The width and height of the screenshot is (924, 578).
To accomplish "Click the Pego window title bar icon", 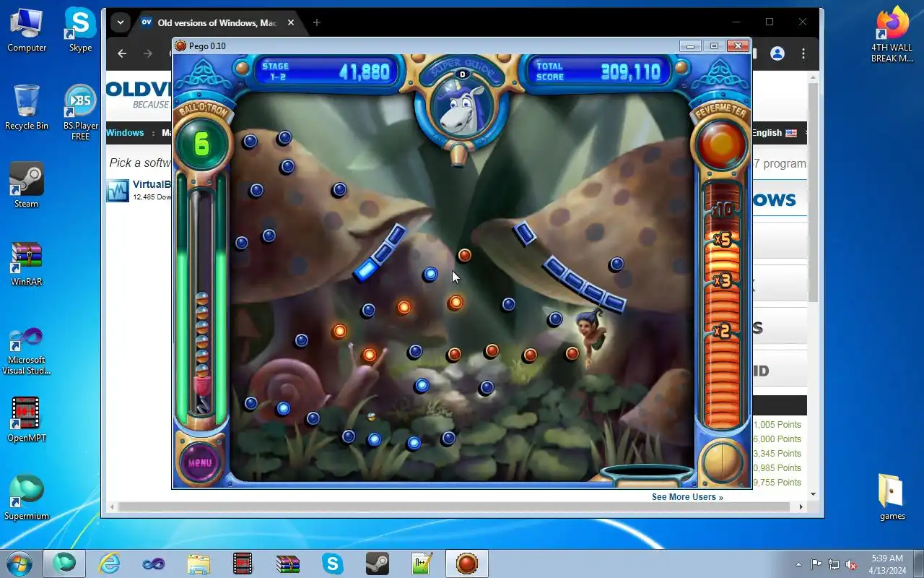I will 181,46.
